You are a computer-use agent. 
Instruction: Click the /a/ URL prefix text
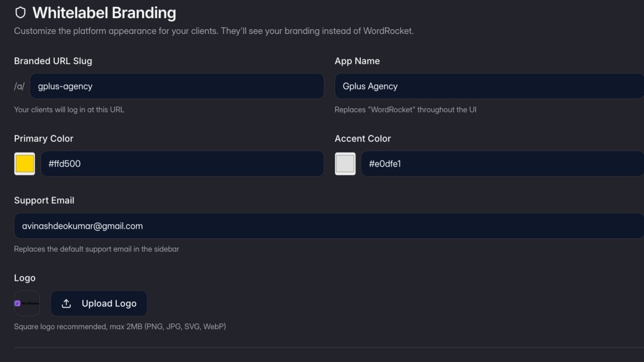tap(19, 87)
